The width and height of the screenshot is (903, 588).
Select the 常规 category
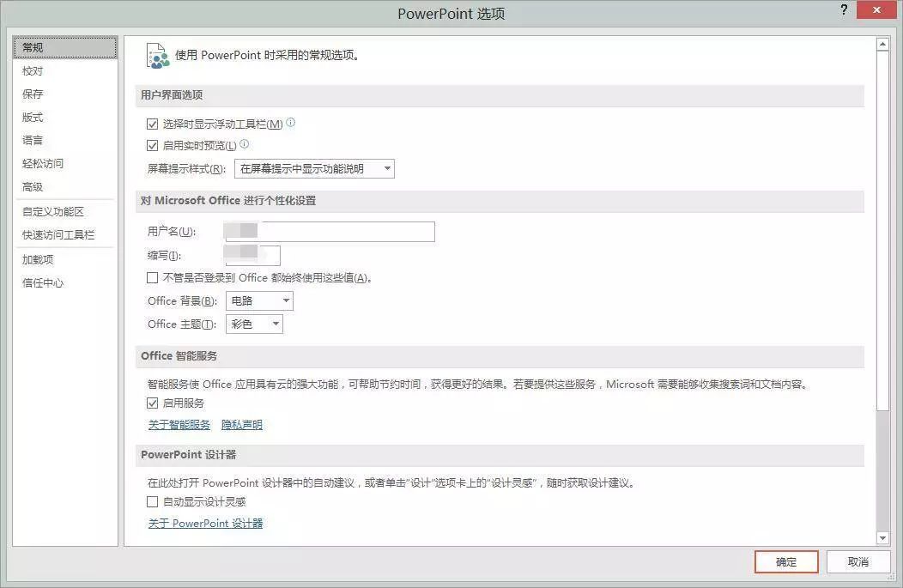[x=65, y=47]
